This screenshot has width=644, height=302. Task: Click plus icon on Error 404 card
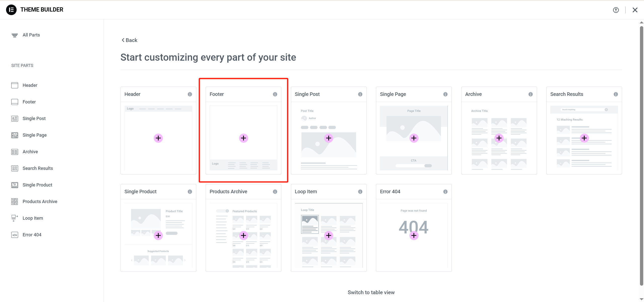pos(414,236)
